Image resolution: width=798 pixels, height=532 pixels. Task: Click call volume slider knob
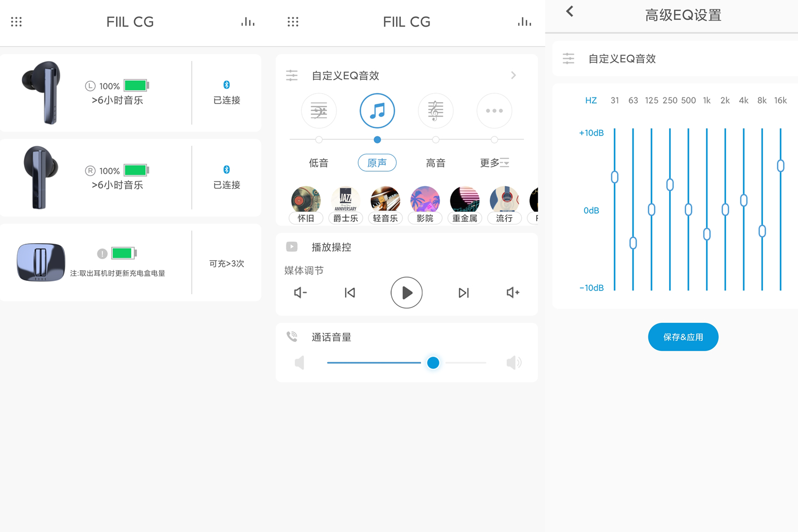433,363
